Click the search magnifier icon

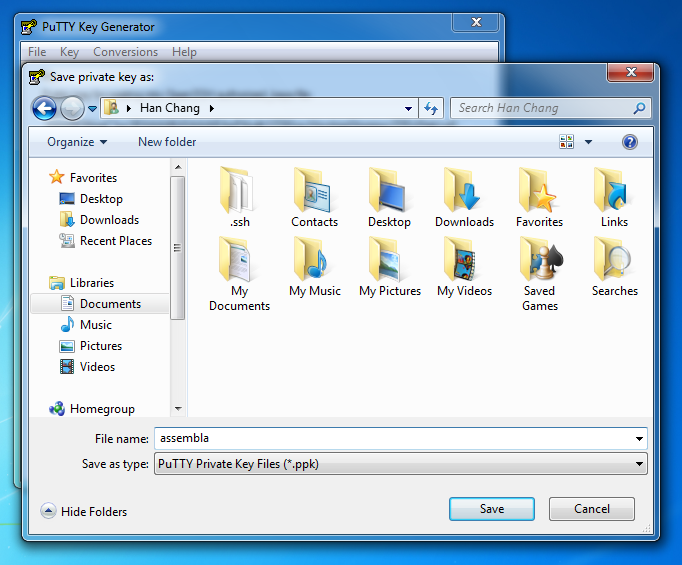[639, 108]
